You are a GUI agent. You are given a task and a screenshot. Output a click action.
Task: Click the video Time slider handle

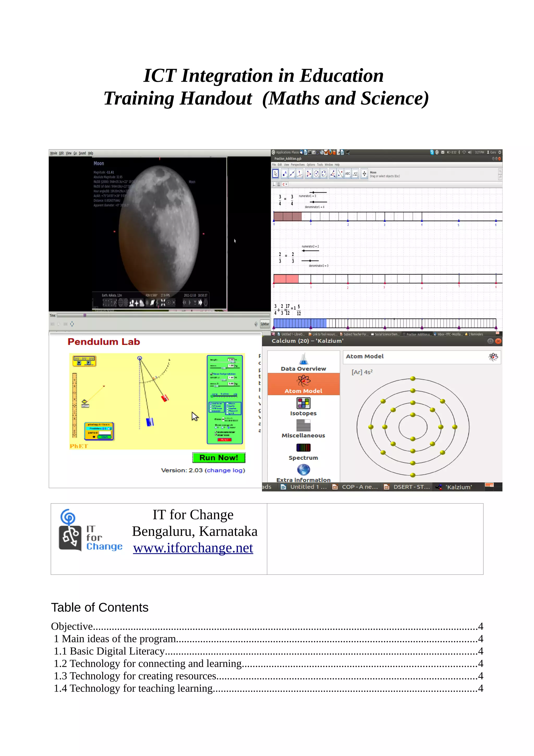85,315
